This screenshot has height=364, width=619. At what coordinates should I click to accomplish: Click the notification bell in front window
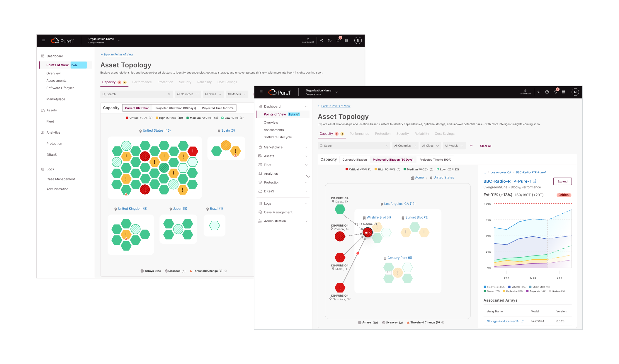[555, 92]
